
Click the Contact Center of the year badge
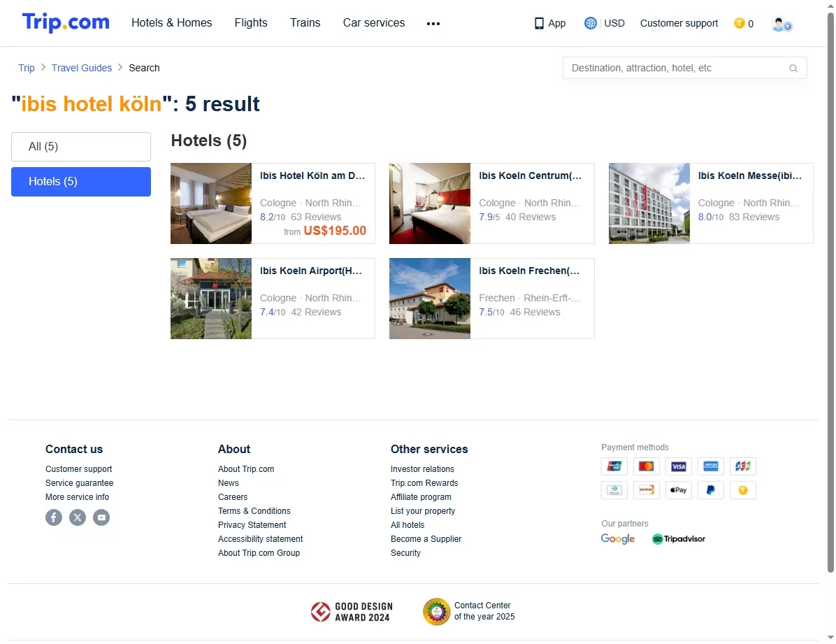click(x=468, y=611)
